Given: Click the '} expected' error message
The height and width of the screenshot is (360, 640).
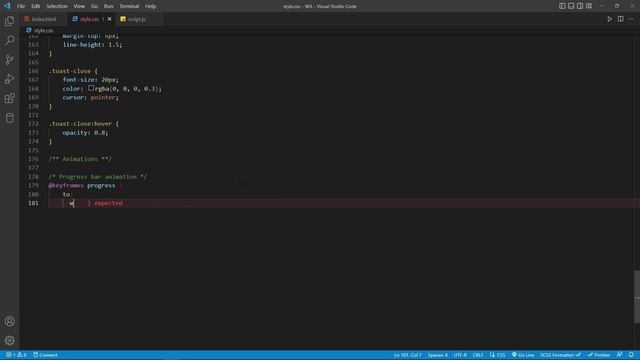Looking at the screenshot, I should tap(105, 203).
